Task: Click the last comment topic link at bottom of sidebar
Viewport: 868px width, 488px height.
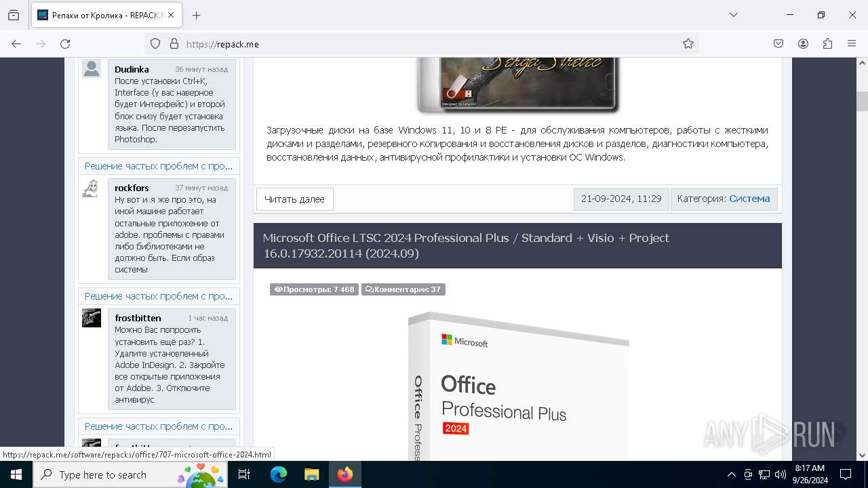Action: (x=159, y=426)
